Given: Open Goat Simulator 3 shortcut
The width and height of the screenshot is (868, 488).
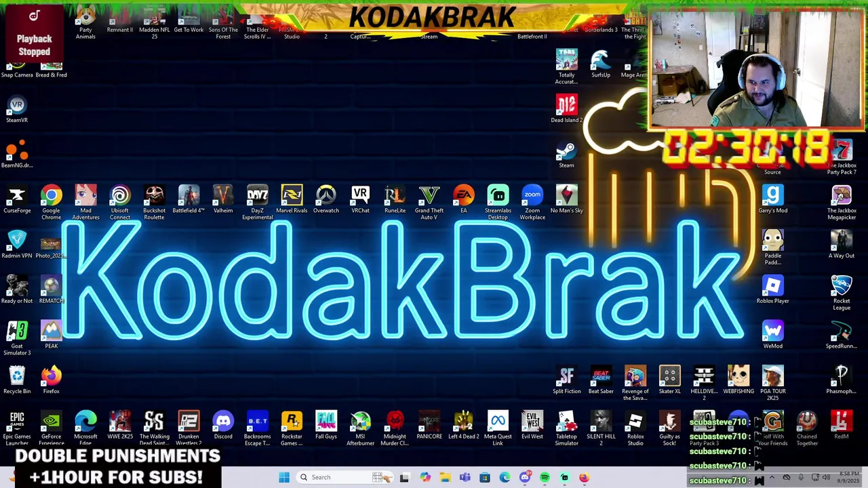Looking at the screenshot, I should tap(17, 338).
